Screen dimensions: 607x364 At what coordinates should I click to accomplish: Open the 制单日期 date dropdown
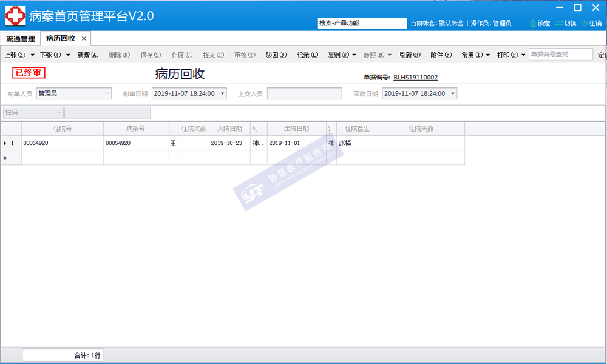(x=222, y=93)
